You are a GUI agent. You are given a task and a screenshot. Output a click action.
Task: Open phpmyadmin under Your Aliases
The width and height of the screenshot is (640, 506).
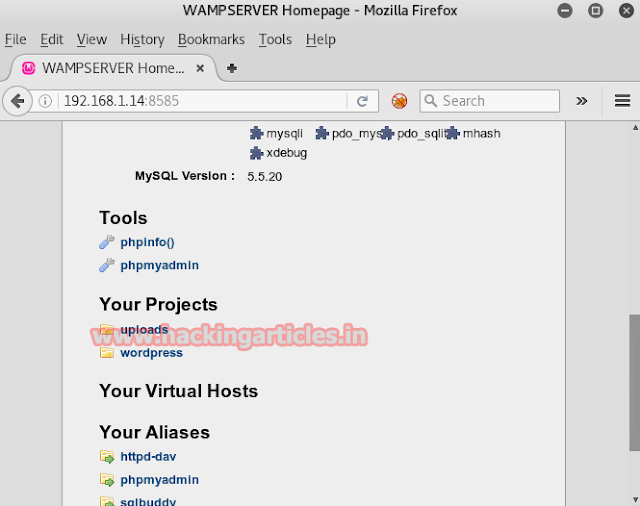(160, 480)
